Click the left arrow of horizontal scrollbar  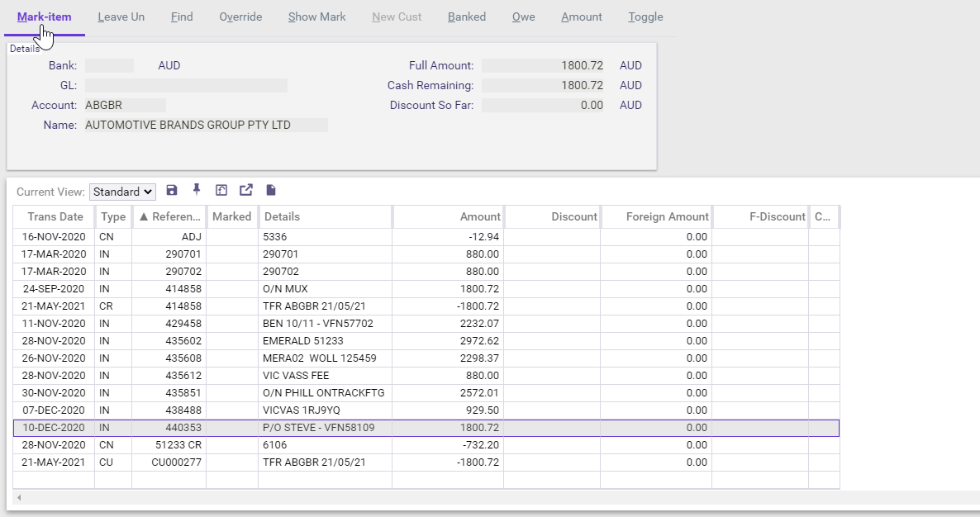[x=19, y=498]
